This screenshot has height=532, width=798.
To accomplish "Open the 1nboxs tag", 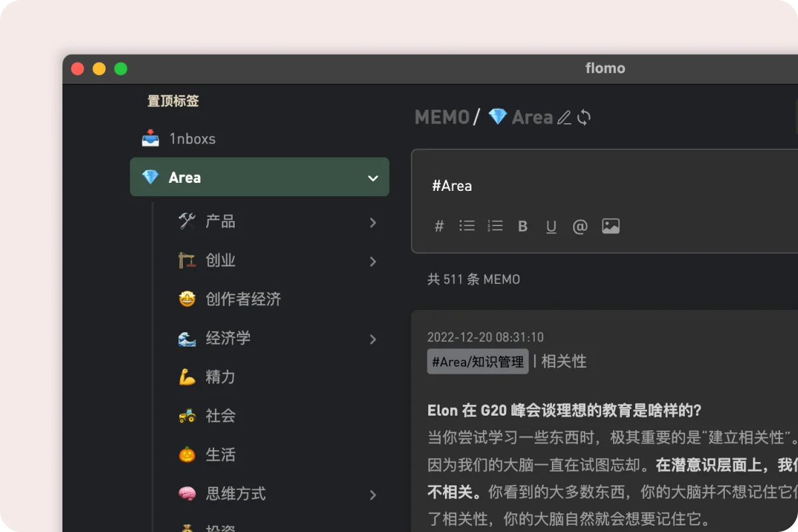I will [193, 138].
